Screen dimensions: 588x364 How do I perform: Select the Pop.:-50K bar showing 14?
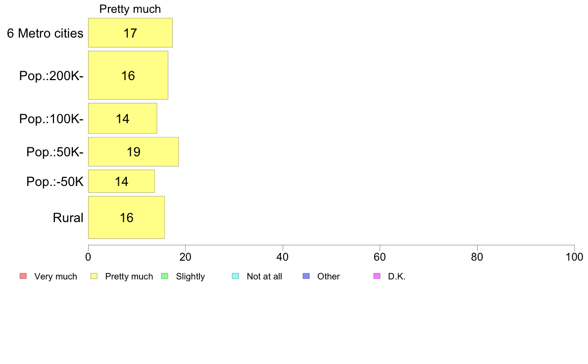tap(121, 182)
